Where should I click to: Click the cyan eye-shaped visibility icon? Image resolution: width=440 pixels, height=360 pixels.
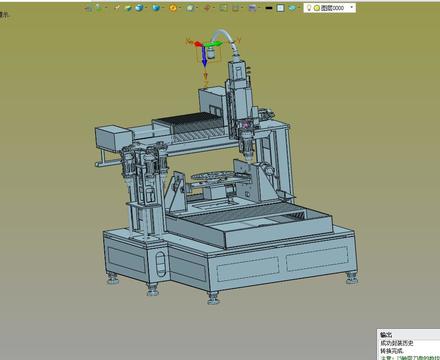pos(292,8)
